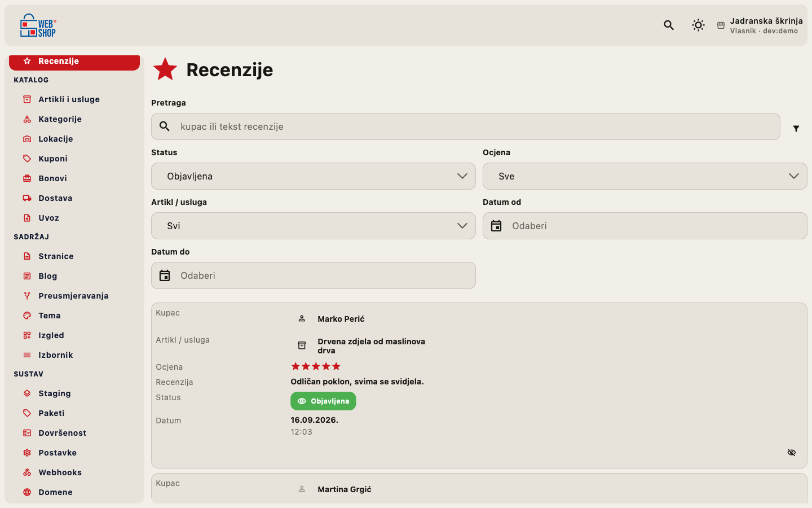Open Kategorije sidebar item
Viewport: 812px width, 508px height.
[x=74, y=119]
